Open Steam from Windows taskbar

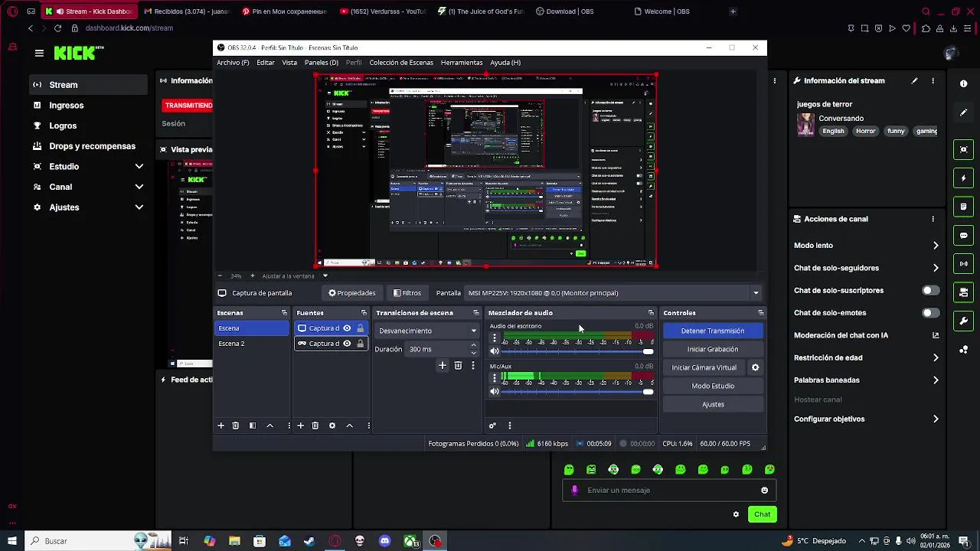(x=309, y=541)
